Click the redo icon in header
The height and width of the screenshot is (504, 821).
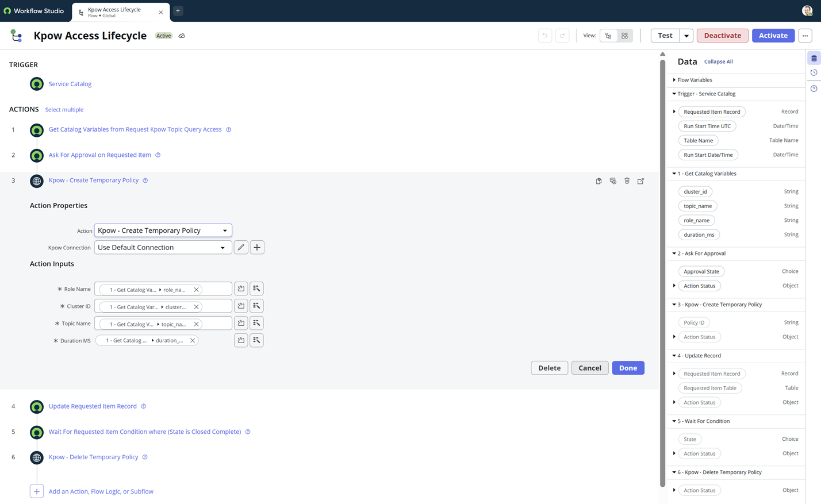pyautogui.click(x=562, y=36)
